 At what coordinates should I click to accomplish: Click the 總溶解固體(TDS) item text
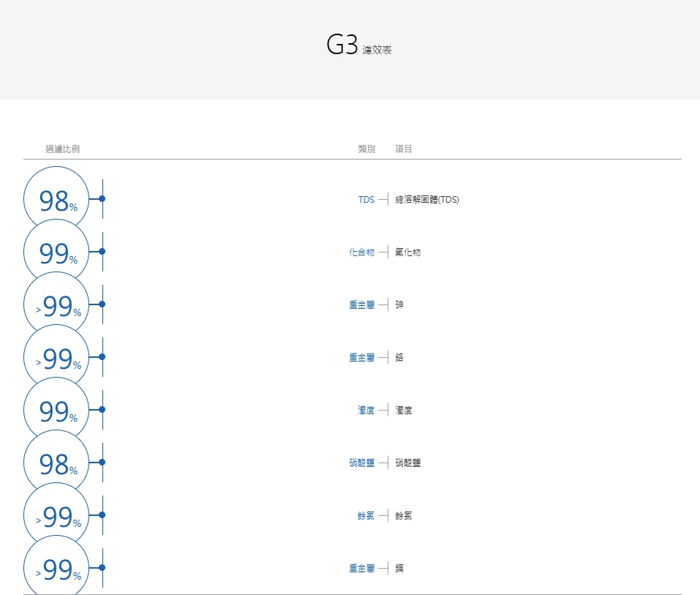(x=427, y=200)
